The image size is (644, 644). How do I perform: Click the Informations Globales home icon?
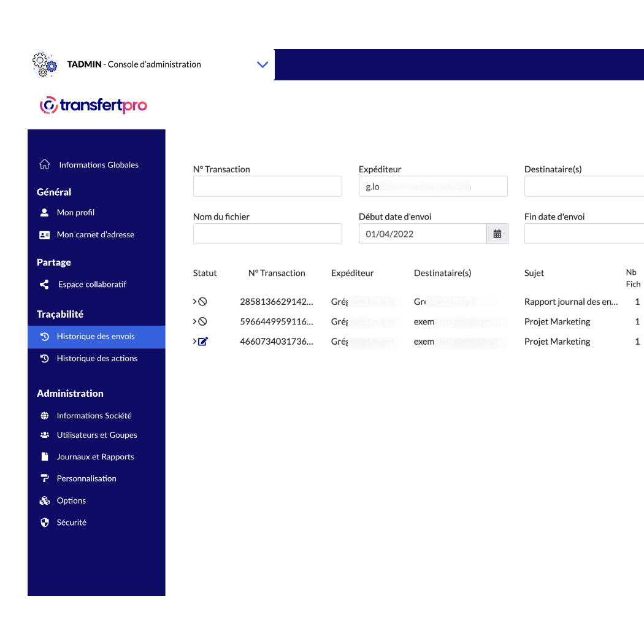[x=45, y=164]
